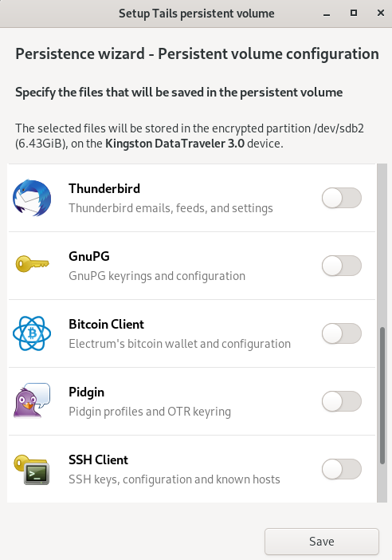Select the Thunderbird row title
392x560 pixels.
[x=104, y=188]
